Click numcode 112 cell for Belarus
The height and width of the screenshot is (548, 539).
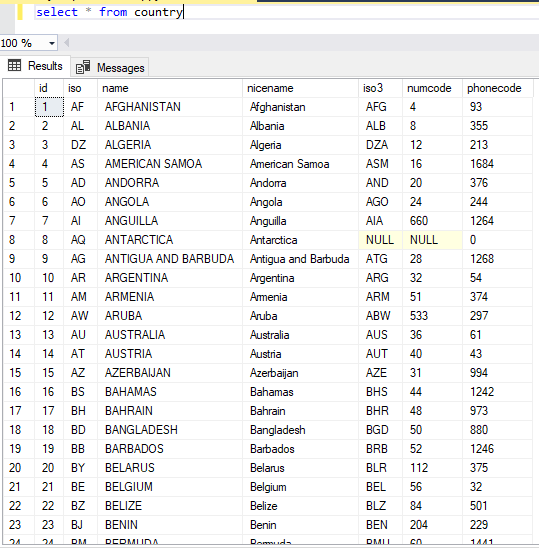pos(432,468)
